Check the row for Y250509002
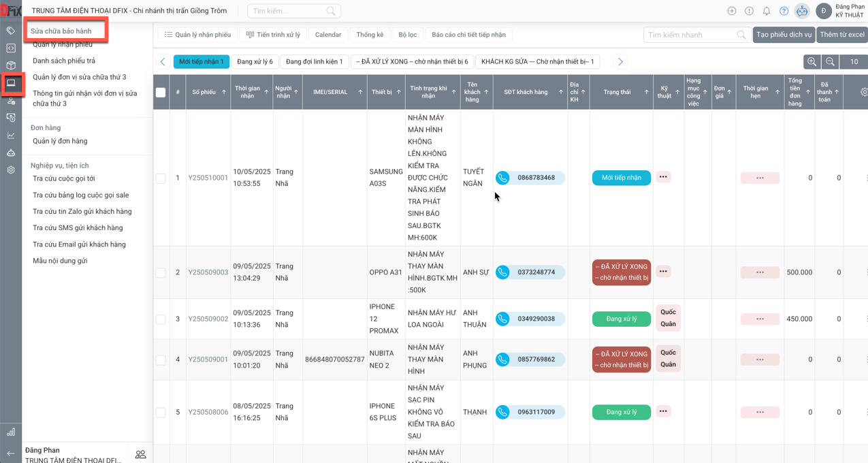The height and width of the screenshot is (463, 868). pos(161,319)
